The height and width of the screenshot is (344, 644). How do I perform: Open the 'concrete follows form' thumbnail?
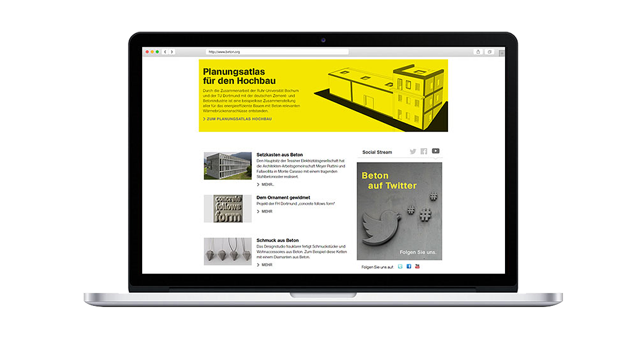pos(228,208)
